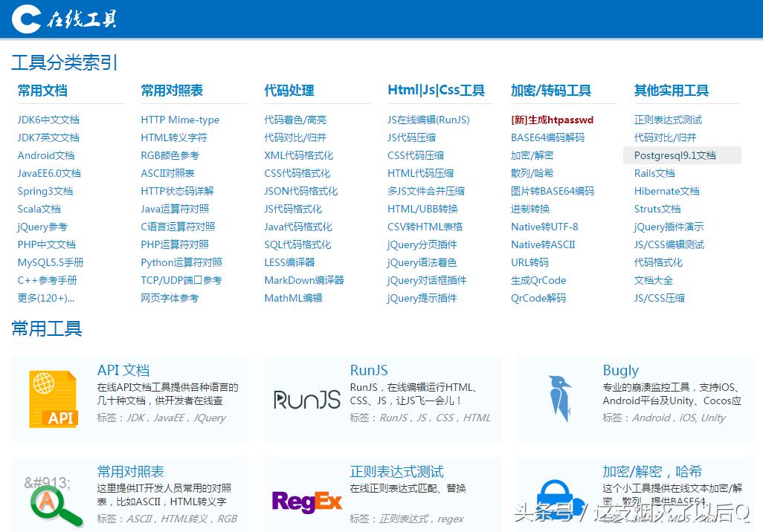Open JS代码压缩 link

click(412, 137)
